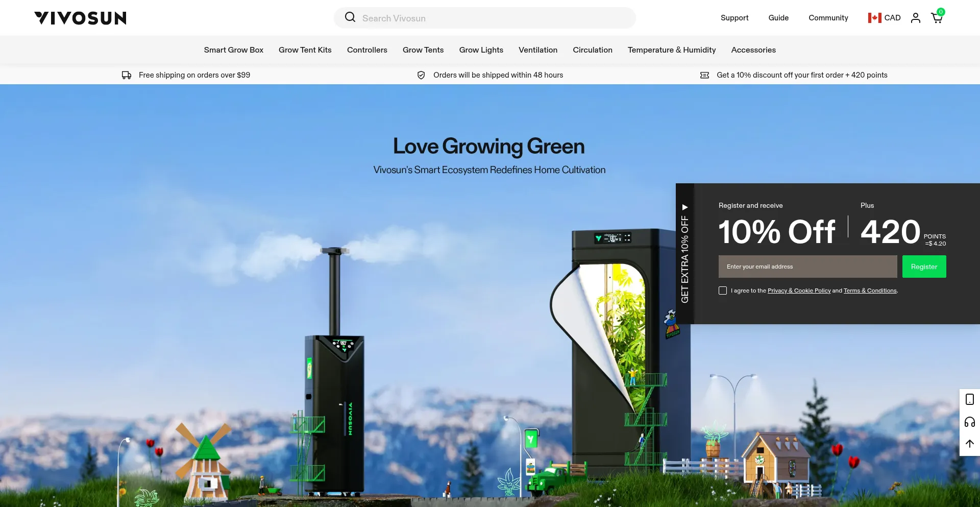Click the search magnifier icon
The width and height of the screenshot is (980, 507).
tap(350, 17)
